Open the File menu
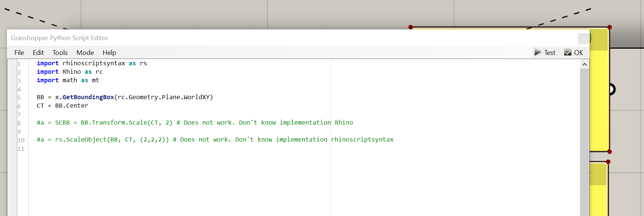This screenshot has width=644, height=216. click(x=19, y=53)
